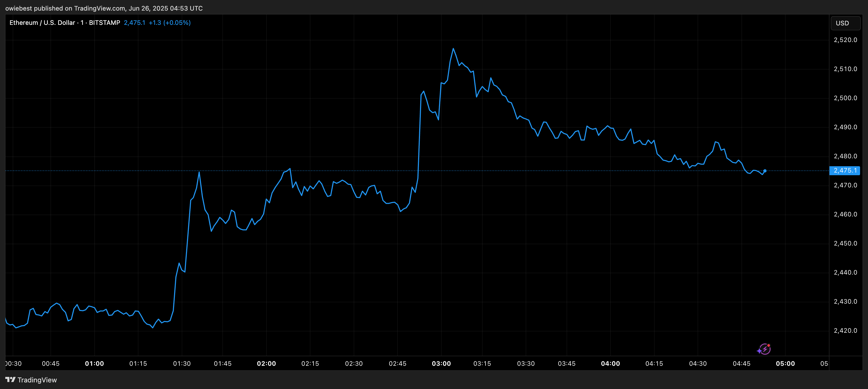The height and width of the screenshot is (389, 868).
Task: Click the 2,475.1 current price label
Action: (845, 170)
